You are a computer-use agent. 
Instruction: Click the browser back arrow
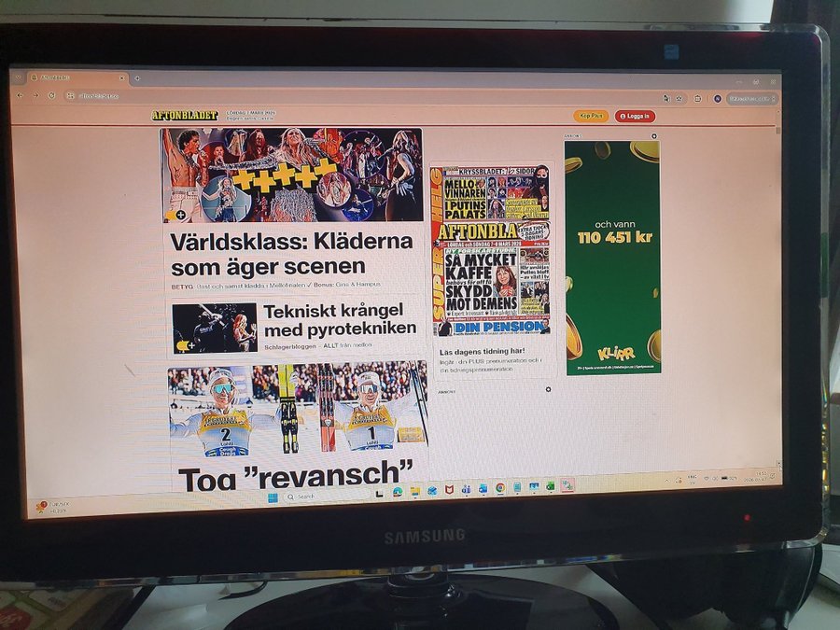click(x=21, y=95)
